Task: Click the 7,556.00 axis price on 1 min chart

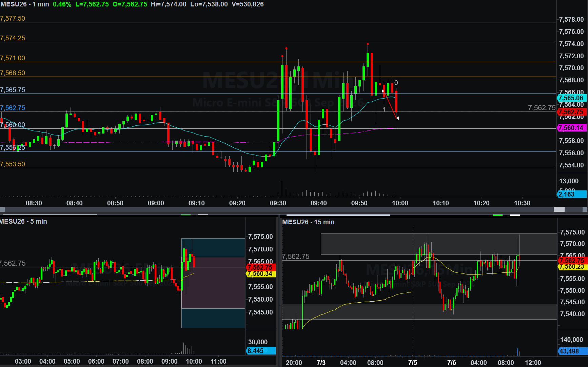Action: pos(571,153)
